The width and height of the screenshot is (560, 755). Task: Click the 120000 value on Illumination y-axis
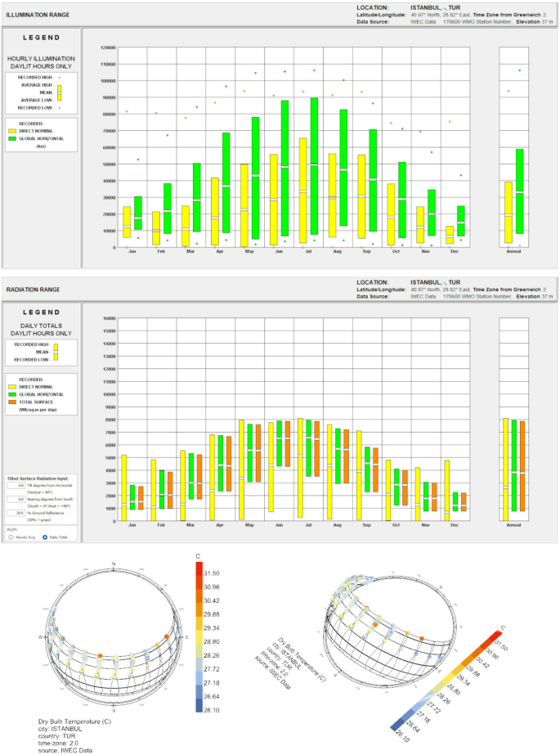pyautogui.click(x=108, y=47)
